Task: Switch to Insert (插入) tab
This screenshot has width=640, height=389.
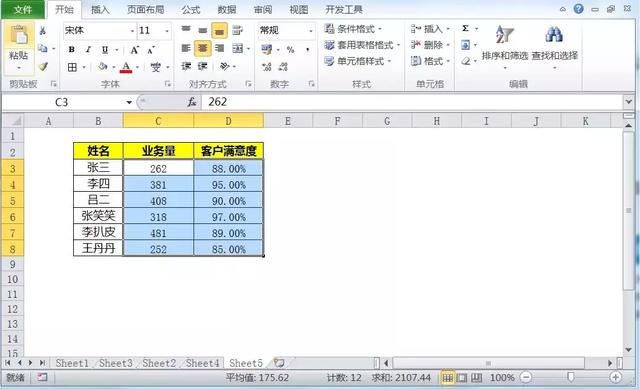Action: click(100, 9)
